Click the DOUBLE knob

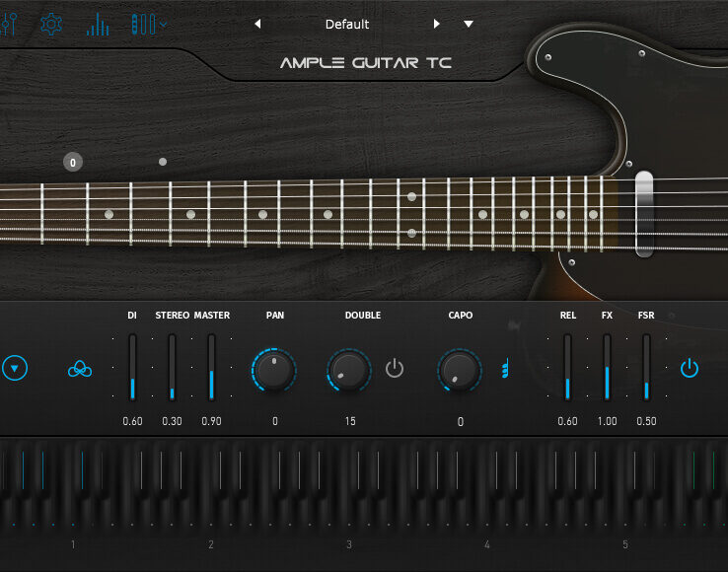coord(348,370)
